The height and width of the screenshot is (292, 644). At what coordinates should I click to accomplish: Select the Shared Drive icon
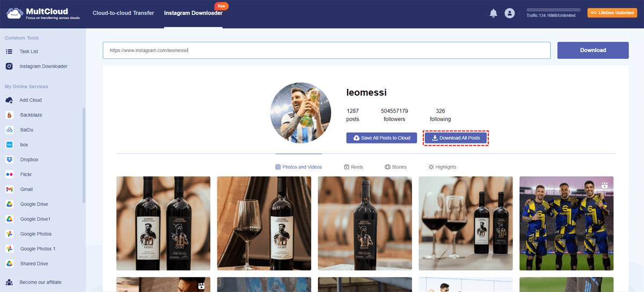[x=9, y=264]
